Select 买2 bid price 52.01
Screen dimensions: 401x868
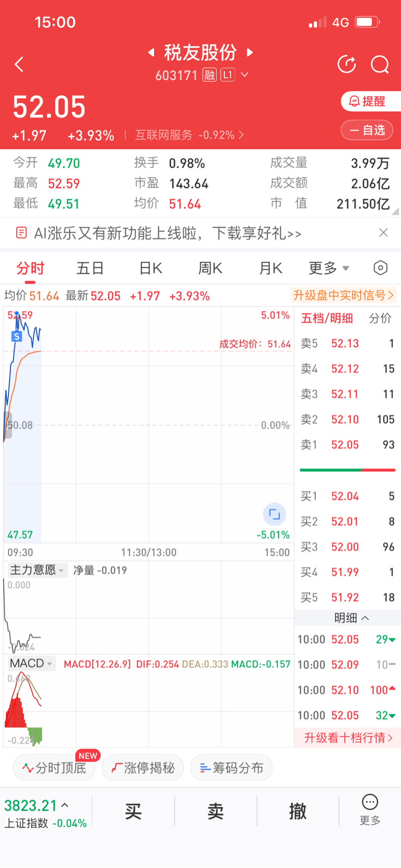(345, 521)
